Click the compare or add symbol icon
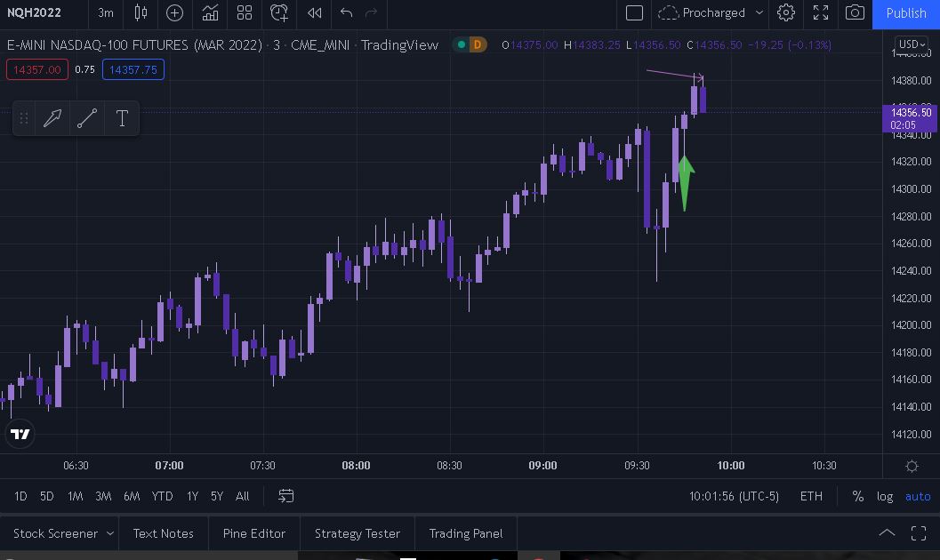 (174, 12)
